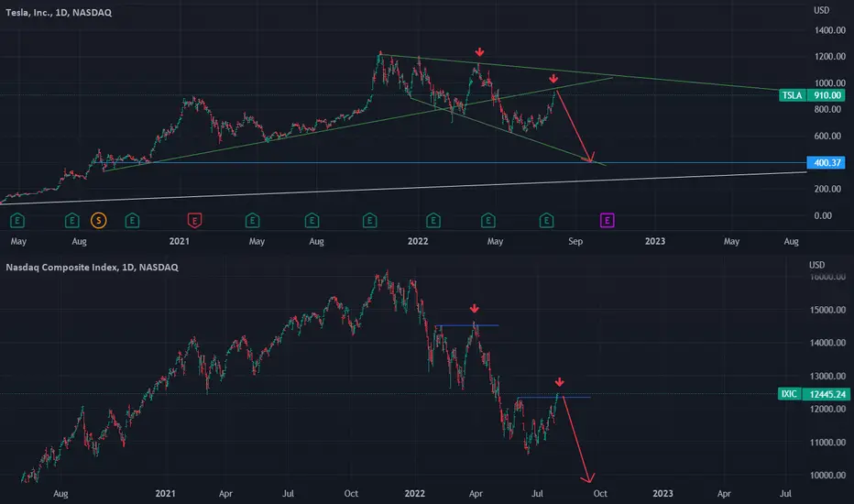
Task: Click the orange S stock split marker
Action: (99, 221)
